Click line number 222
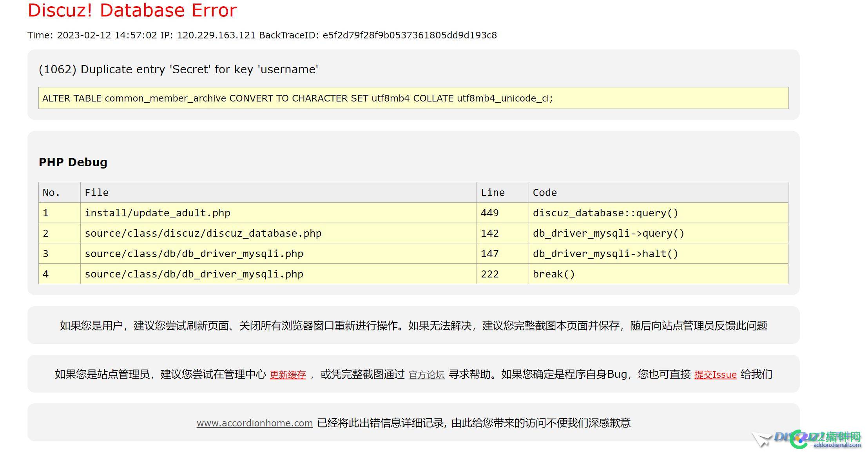868x455 pixels. (x=503, y=274)
